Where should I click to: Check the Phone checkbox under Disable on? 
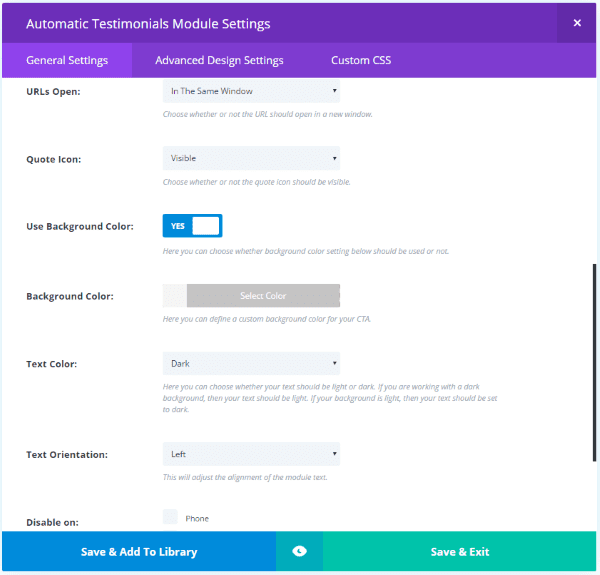coord(170,517)
